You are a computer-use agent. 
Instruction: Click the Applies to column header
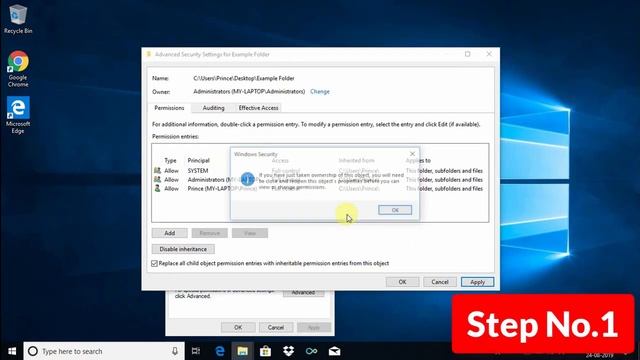[x=418, y=160]
